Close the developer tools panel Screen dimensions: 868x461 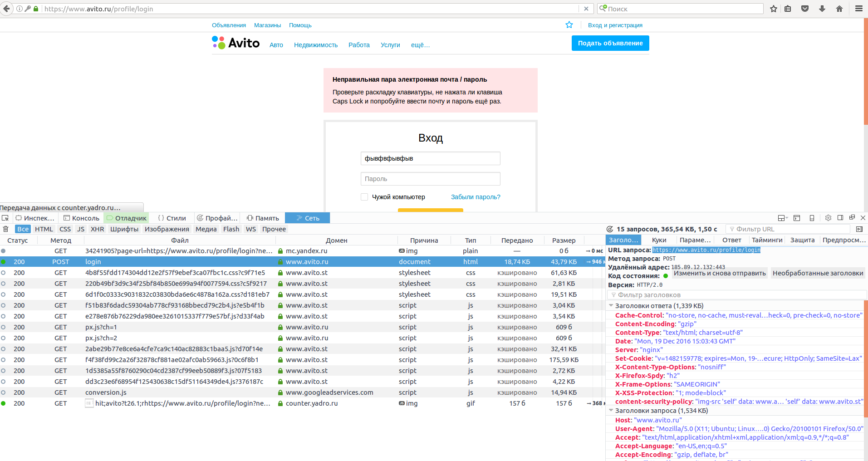coord(863,218)
